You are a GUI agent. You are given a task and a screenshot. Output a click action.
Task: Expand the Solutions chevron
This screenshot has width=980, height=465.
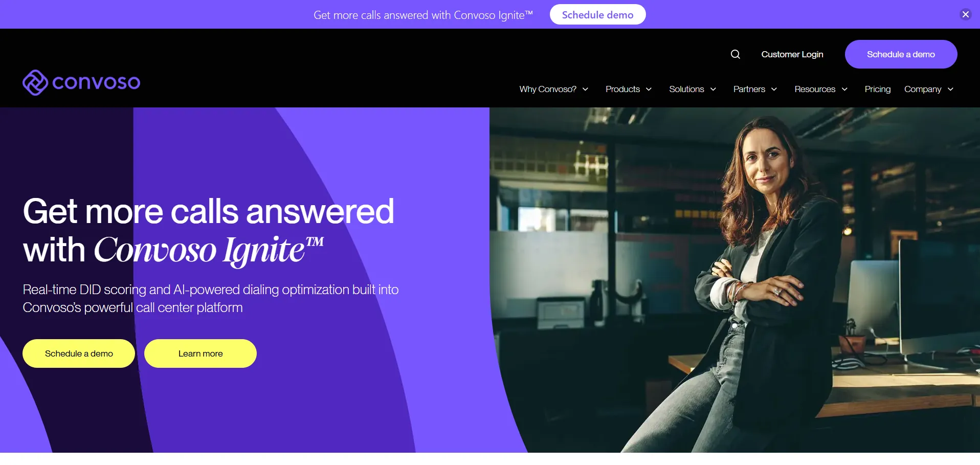[713, 89]
